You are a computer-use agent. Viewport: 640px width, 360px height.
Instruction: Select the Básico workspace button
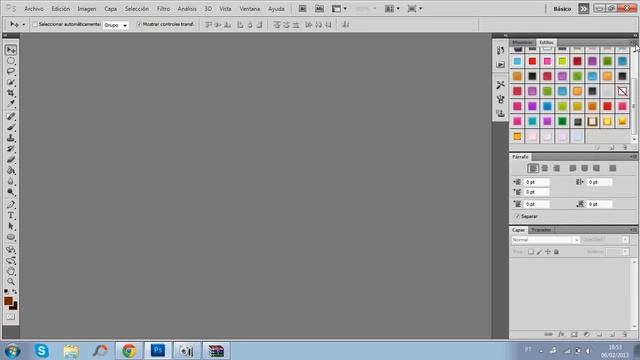pos(562,9)
